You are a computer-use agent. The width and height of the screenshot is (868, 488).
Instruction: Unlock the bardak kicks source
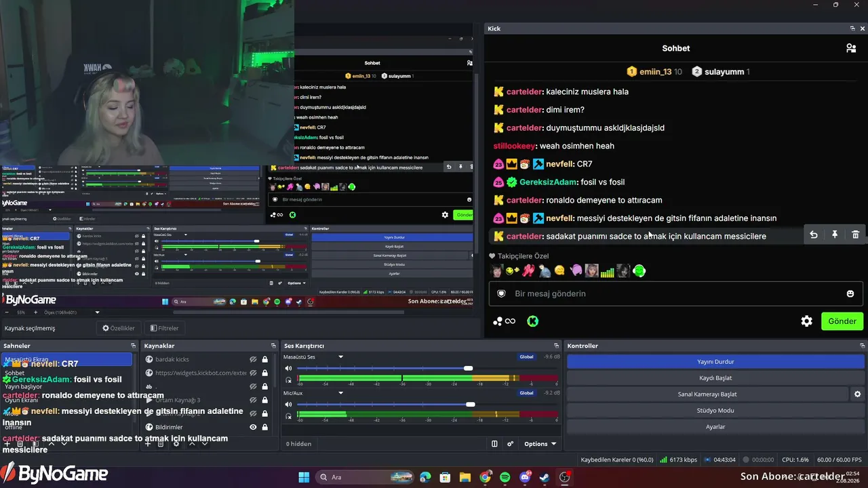coord(264,359)
